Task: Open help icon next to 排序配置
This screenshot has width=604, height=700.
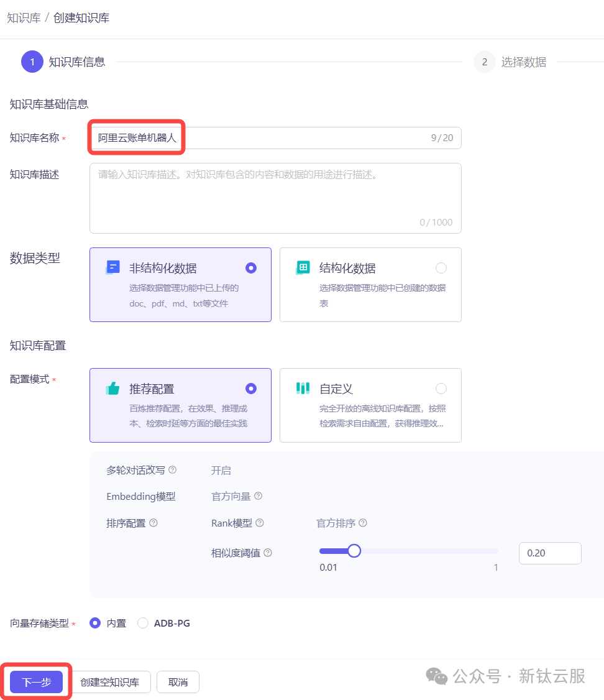Action: click(x=153, y=523)
